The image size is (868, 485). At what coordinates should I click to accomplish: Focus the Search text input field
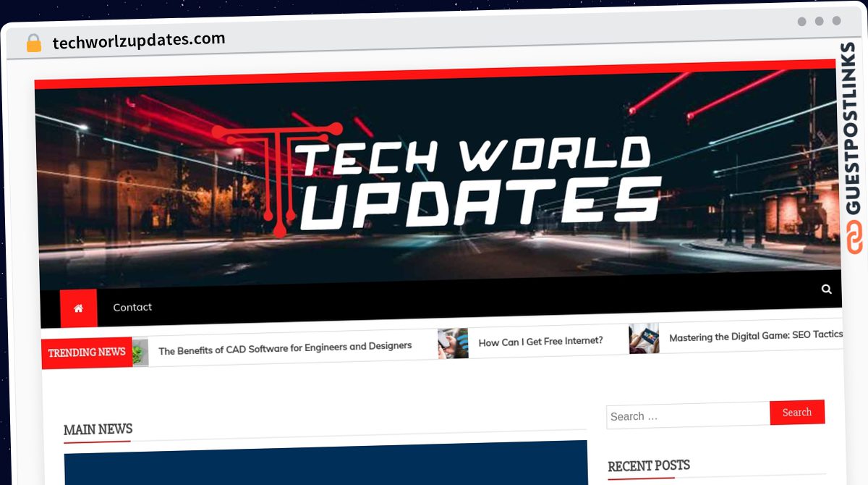coord(688,416)
